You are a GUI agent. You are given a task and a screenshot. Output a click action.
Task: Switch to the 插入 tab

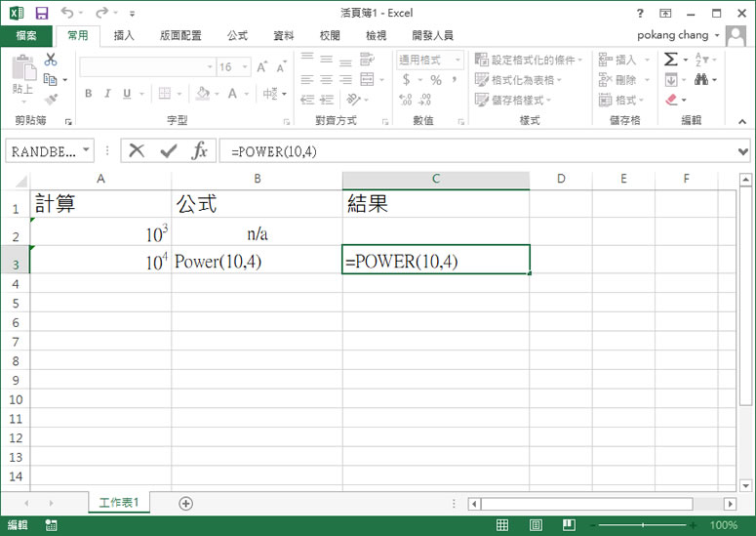(124, 35)
